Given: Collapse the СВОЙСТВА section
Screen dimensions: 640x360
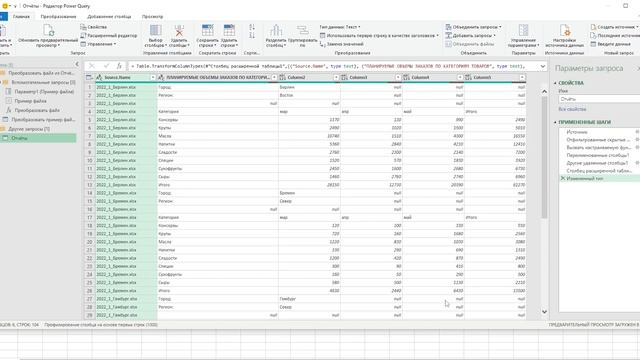Looking at the screenshot, I should 556,83.
